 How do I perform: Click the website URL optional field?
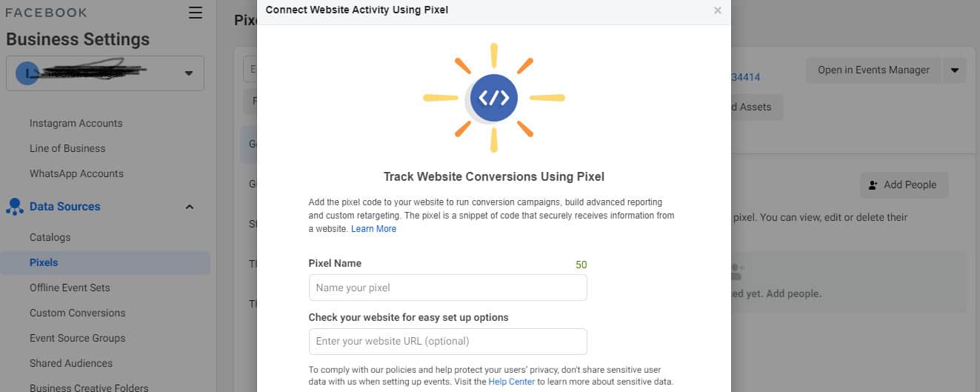pyautogui.click(x=448, y=342)
